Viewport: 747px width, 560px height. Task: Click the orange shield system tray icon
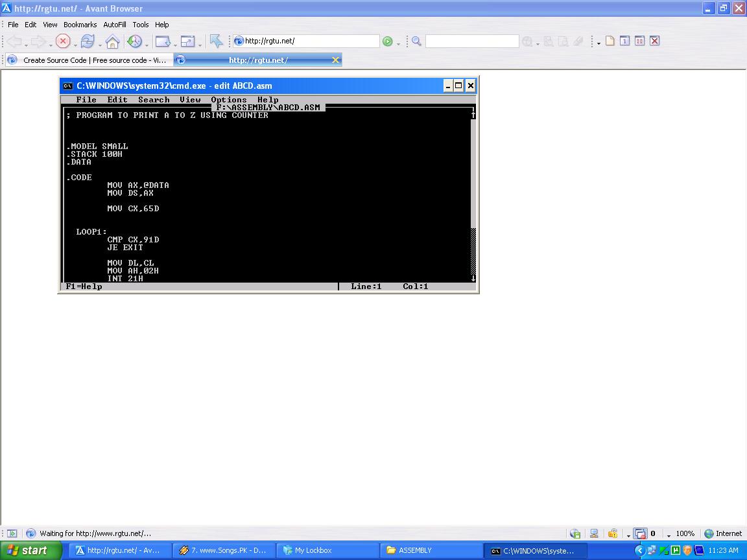point(687,550)
